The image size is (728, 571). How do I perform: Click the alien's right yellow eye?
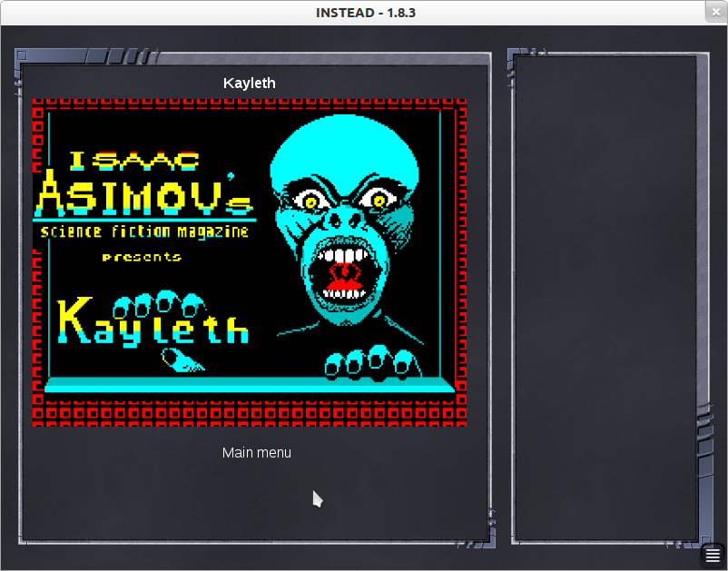pos(379,200)
